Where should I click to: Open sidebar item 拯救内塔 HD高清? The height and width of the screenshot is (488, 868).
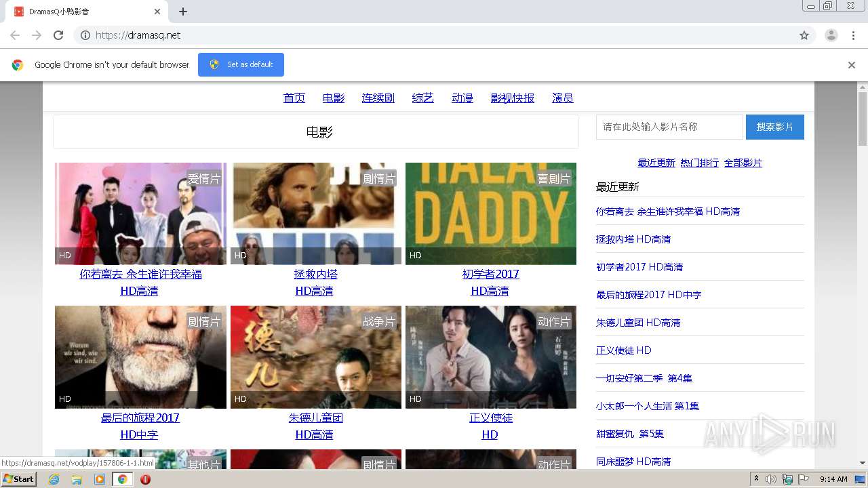click(633, 239)
